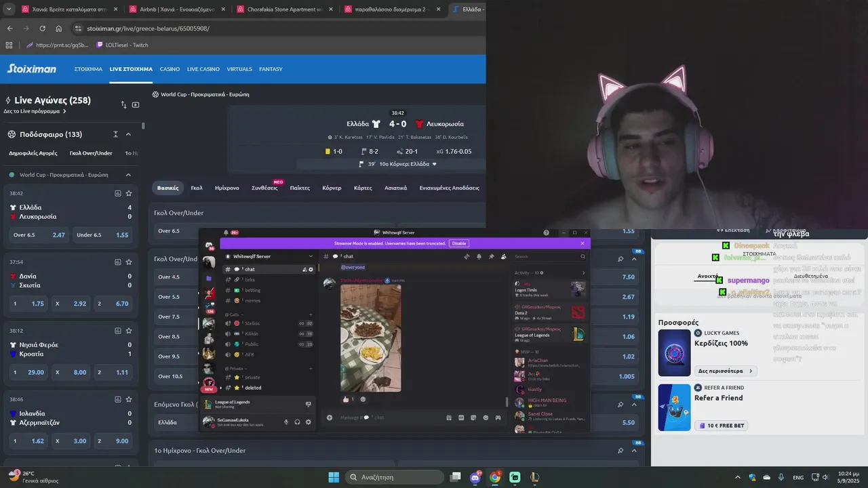Image resolution: width=868 pixels, height=488 pixels.
Task: Click the plus attach button in Discord
Action: click(x=330, y=418)
